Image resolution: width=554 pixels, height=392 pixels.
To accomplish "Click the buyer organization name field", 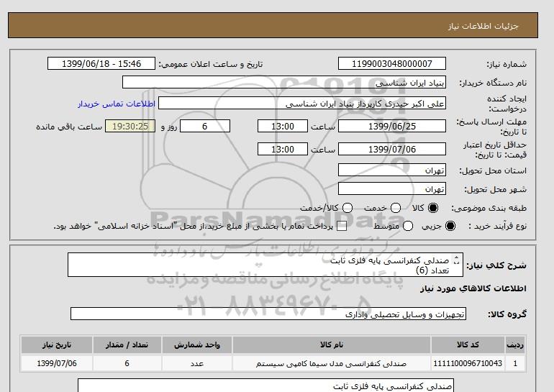I will click(284, 82).
